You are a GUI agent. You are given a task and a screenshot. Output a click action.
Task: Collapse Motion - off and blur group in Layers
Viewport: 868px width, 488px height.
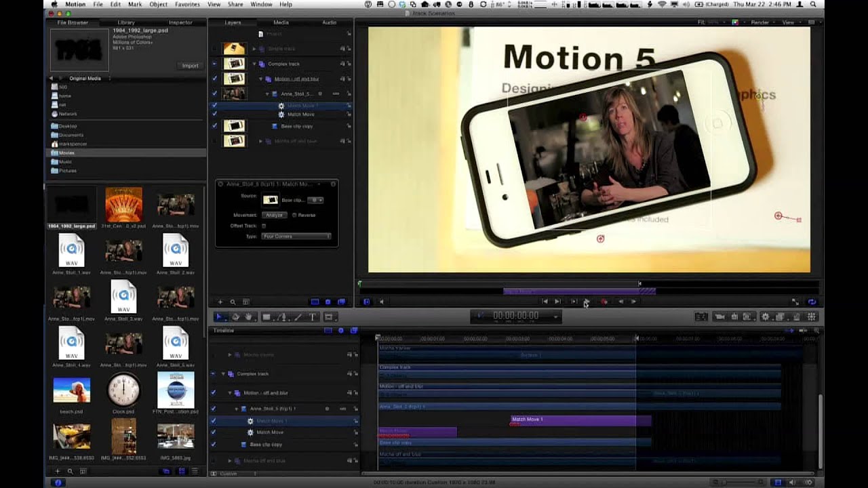(260, 79)
